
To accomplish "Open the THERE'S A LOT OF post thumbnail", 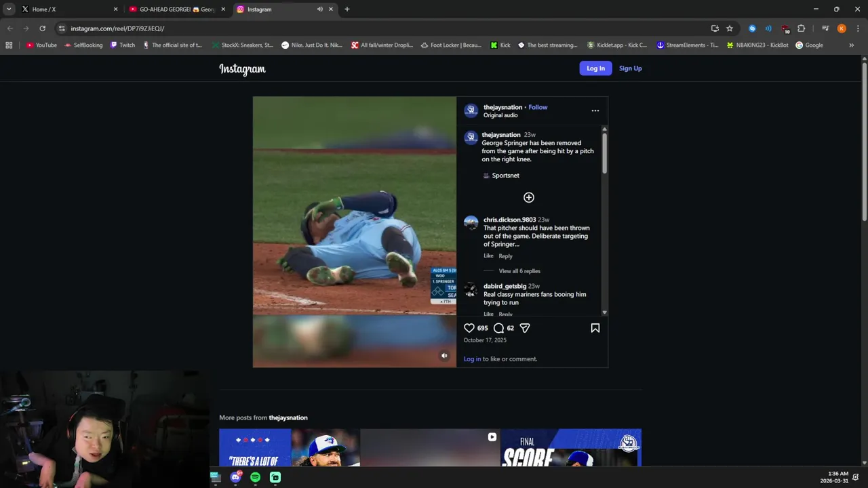I will tap(290, 447).
